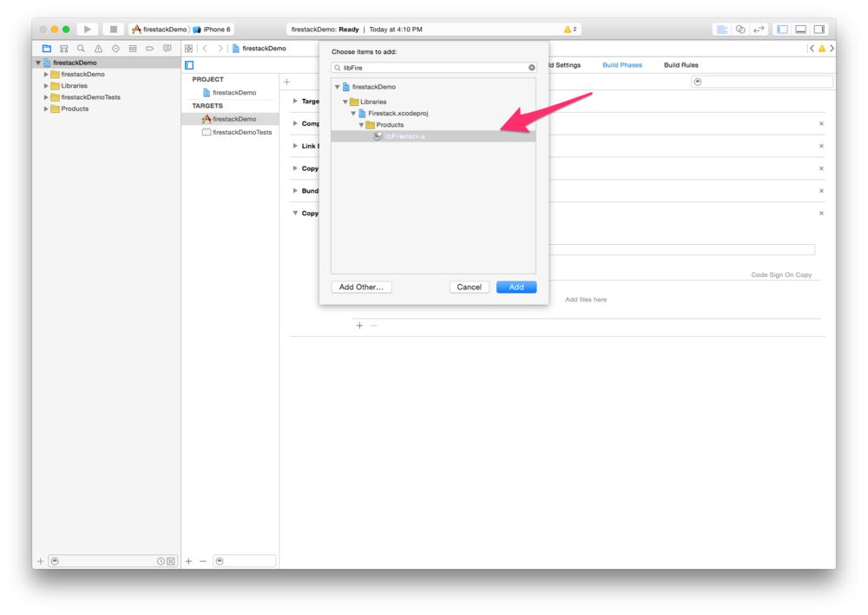The height and width of the screenshot is (615, 868).
Task: Click the build phases filter field
Action: (x=762, y=82)
